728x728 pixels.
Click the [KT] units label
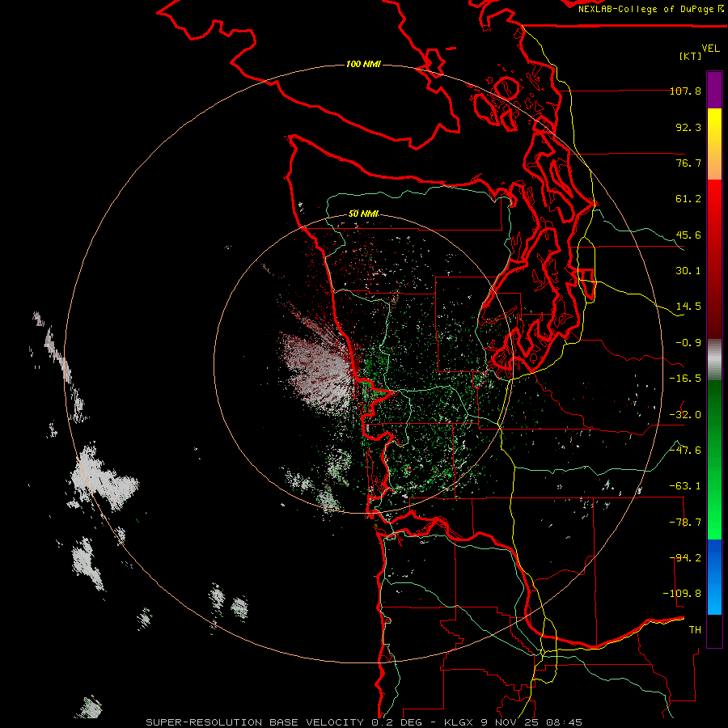(x=691, y=57)
